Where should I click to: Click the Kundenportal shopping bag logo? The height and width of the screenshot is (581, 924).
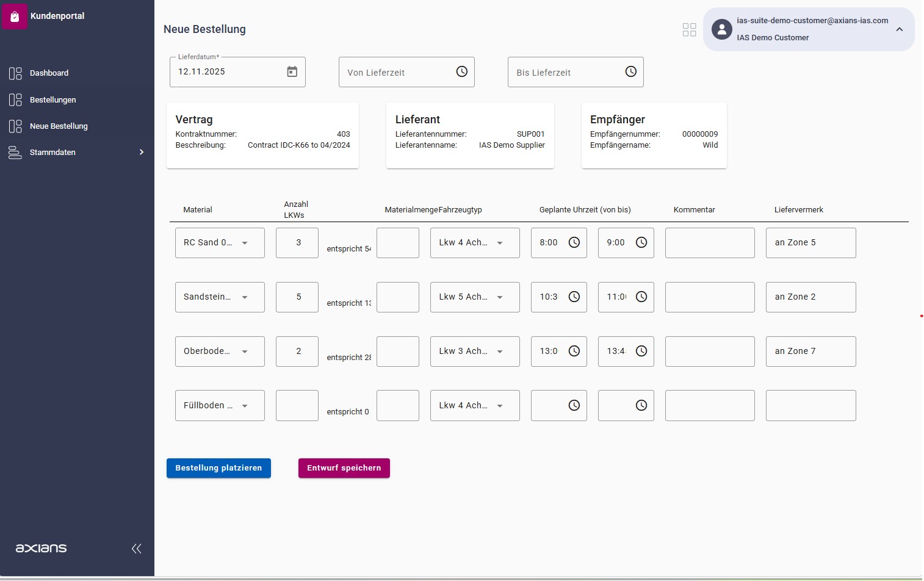coord(15,16)
